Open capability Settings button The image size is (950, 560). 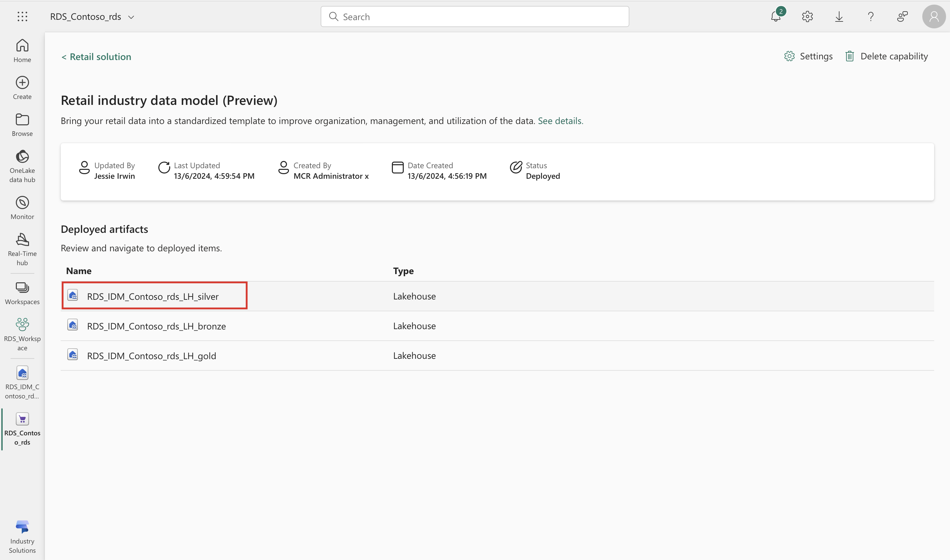[x=808, y=56]
